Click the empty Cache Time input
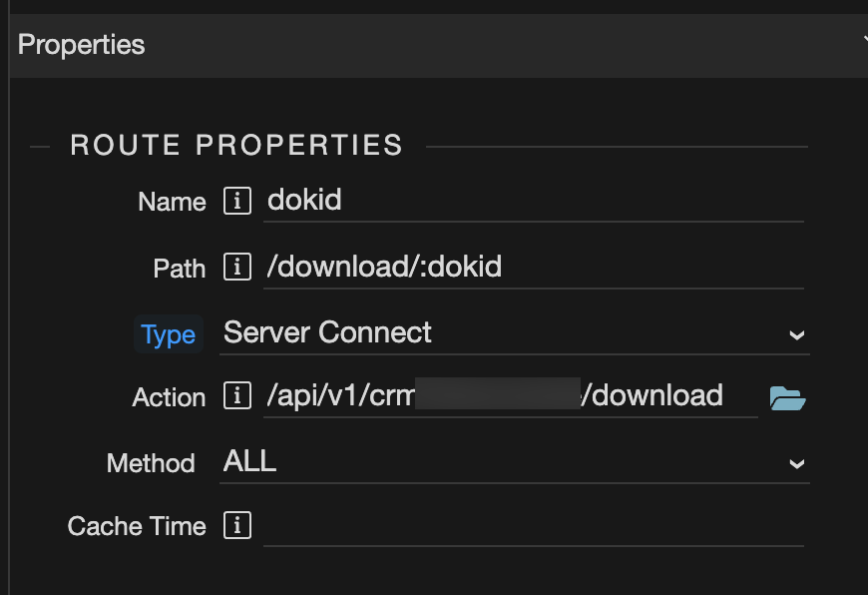The width and height of the screenshot is (868, 595). click(x=533, y=526)
